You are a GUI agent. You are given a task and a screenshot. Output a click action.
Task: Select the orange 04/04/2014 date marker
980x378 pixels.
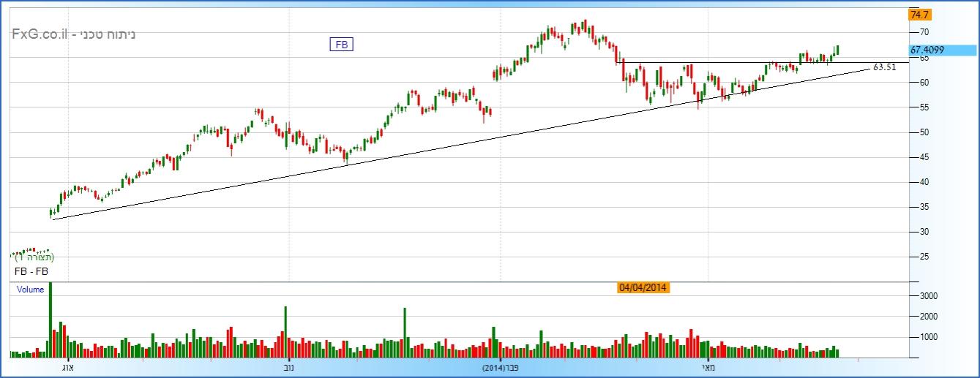[x=643, y=287]
